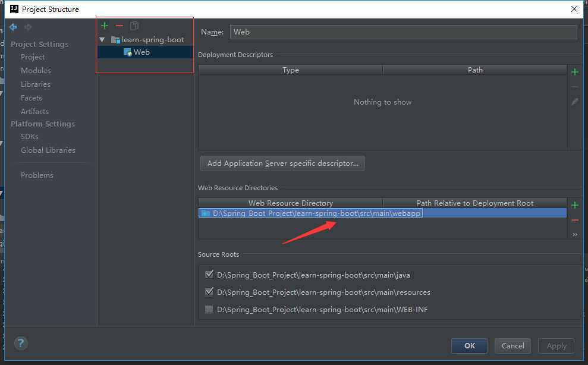Click the more actions double chevron

(575, 234)
